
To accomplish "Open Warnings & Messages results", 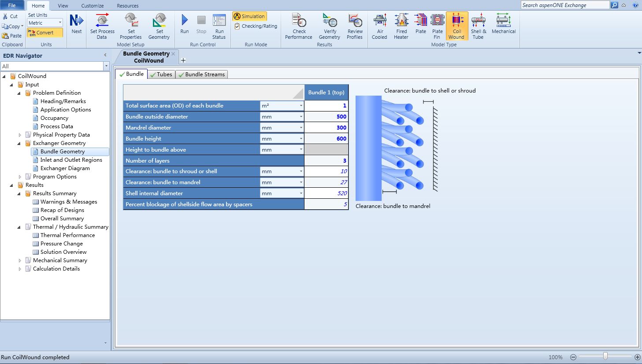I will (x=69, y=202).
